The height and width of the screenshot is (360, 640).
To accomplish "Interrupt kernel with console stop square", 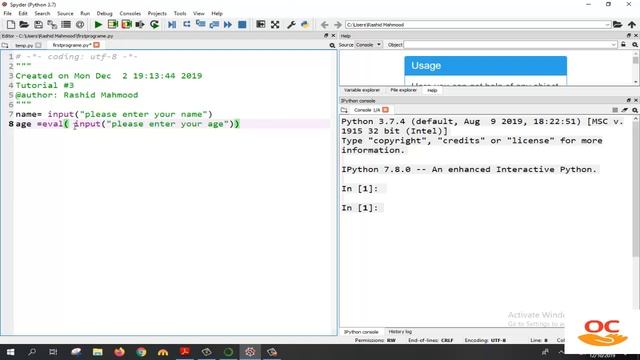I will click(x=615, y=110).
